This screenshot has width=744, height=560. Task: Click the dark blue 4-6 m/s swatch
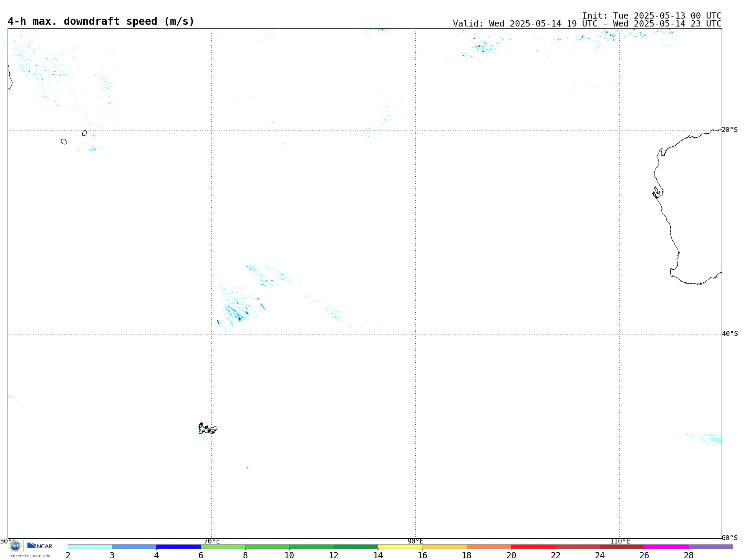(178, 547)
